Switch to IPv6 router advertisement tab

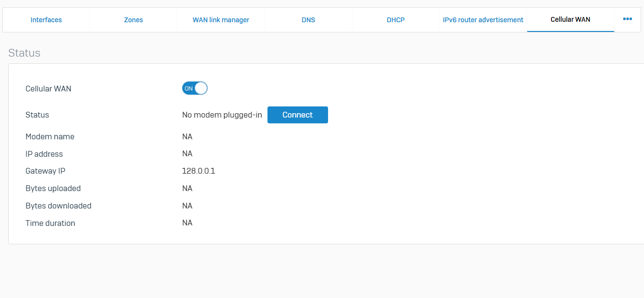483,20
